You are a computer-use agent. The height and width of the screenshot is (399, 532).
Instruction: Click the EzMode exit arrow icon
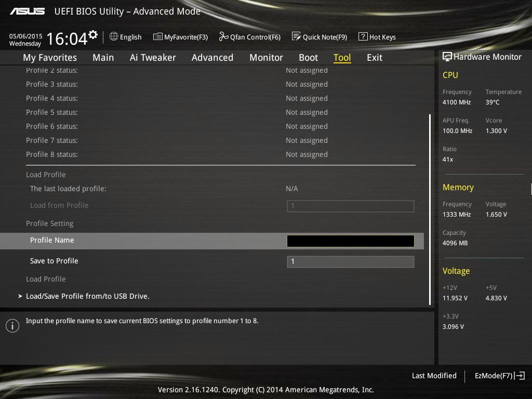pyautogui.click(x=520, y=376)
